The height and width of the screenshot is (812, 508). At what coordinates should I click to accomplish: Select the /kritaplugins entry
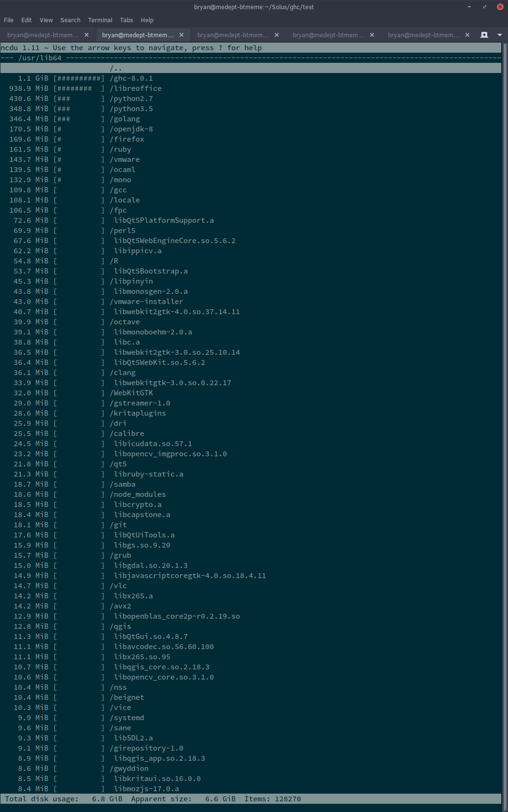[x=251, y=413]
